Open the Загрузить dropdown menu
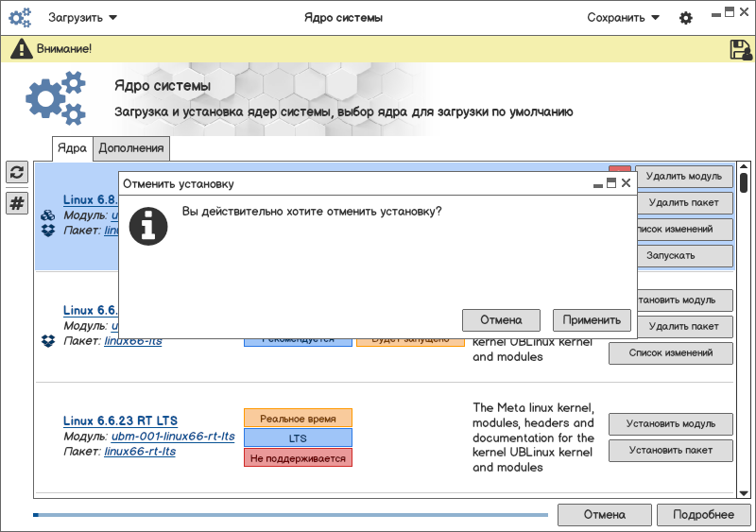756x532 pixels. point(82,18)
